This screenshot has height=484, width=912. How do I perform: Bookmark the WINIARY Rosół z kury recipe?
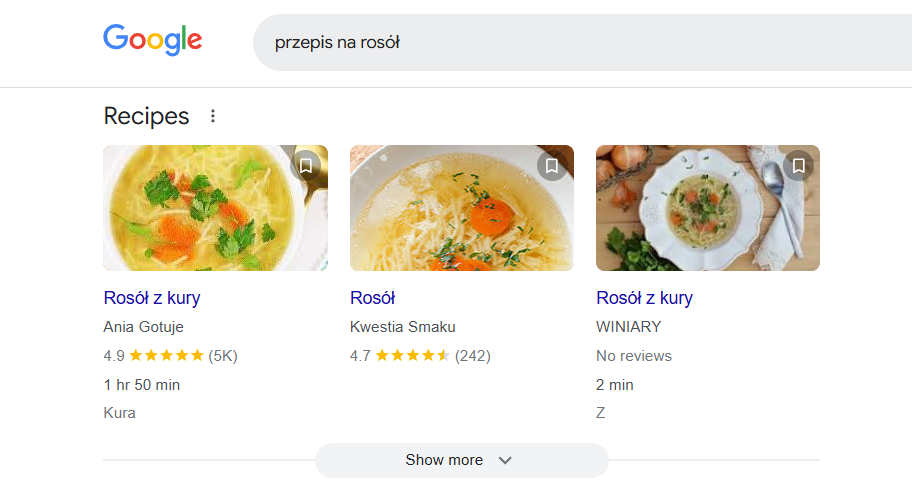(798, 166)
